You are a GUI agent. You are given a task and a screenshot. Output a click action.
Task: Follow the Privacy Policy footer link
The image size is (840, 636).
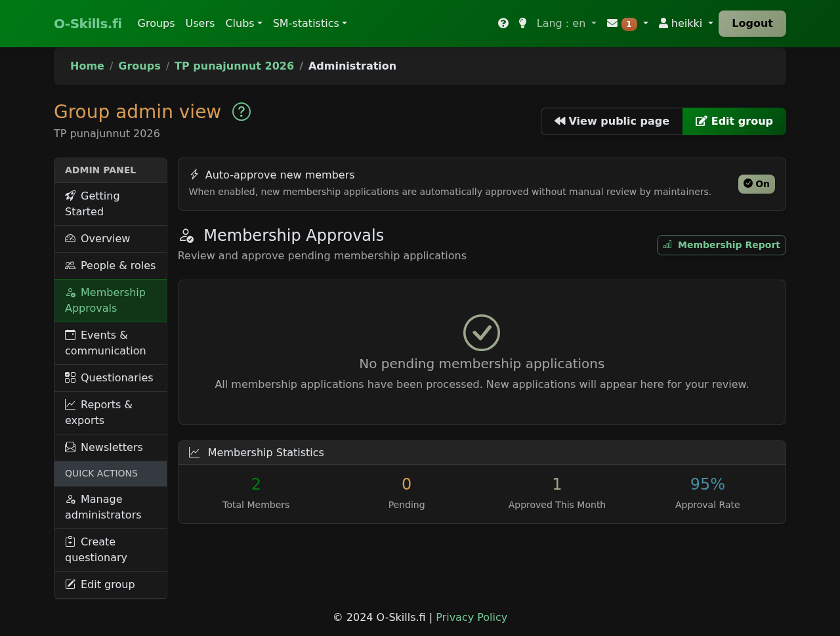[471, 618]
